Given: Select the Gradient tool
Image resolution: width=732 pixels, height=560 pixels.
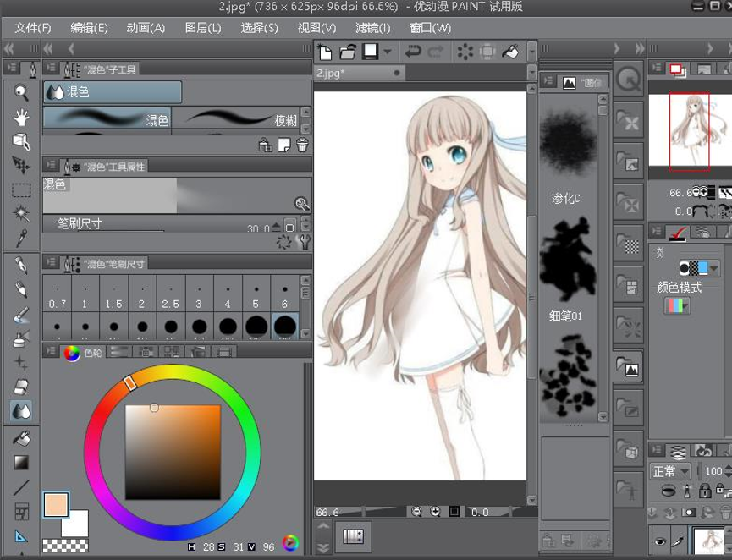Looking at the screenshot, I should point(21,463).
